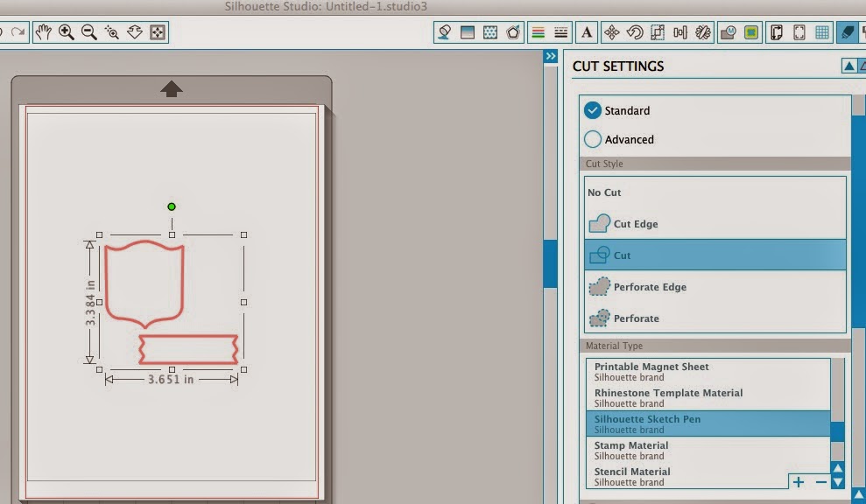Click the Cut Settings blade icon

847,32
